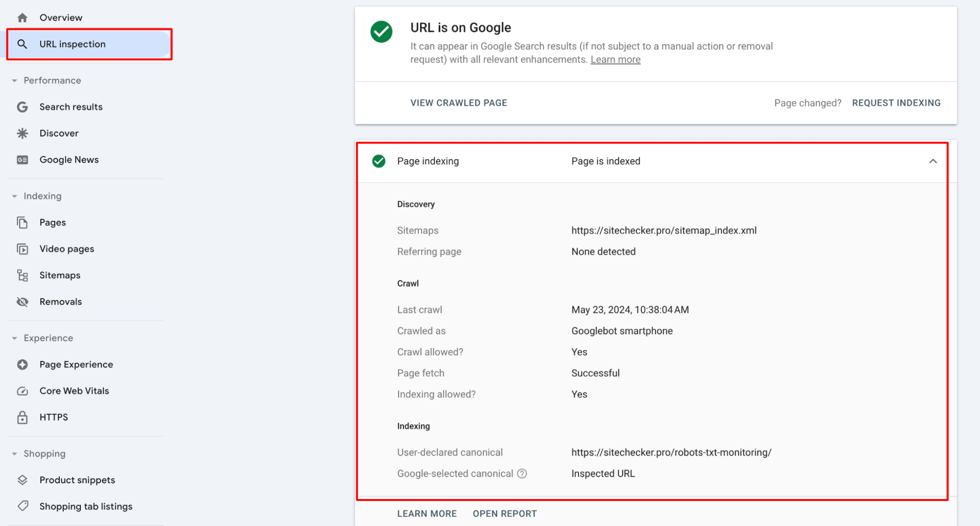Click the Overview home icon

coord(22,18)
